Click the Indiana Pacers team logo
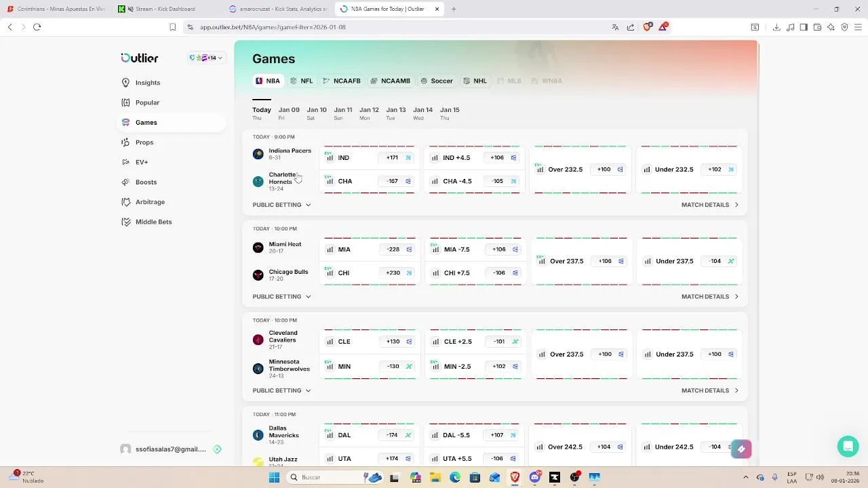The width and height of the screenshot is (868, 488). pyautogui.click(x=258, y=155)
